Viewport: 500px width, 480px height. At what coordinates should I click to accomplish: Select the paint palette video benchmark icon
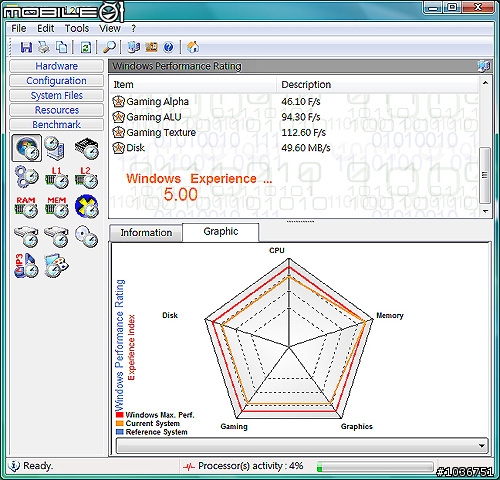pos(56,265)
